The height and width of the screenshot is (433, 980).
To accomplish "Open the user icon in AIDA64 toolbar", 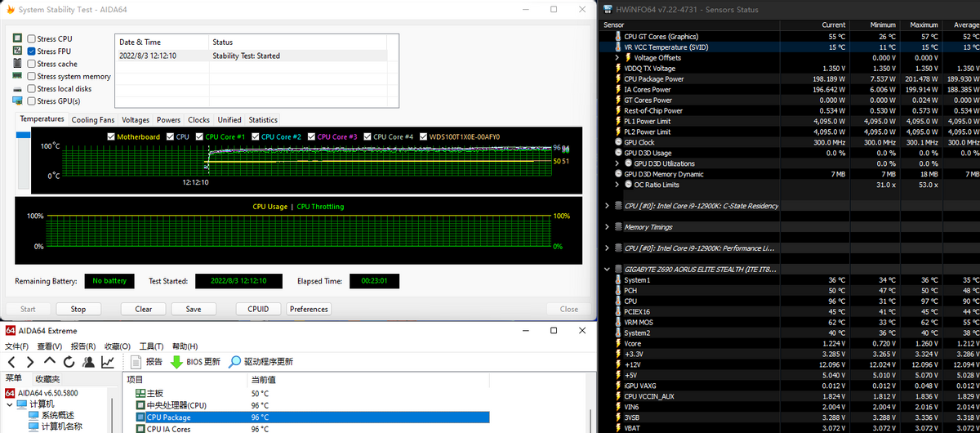I will [88, 362].
